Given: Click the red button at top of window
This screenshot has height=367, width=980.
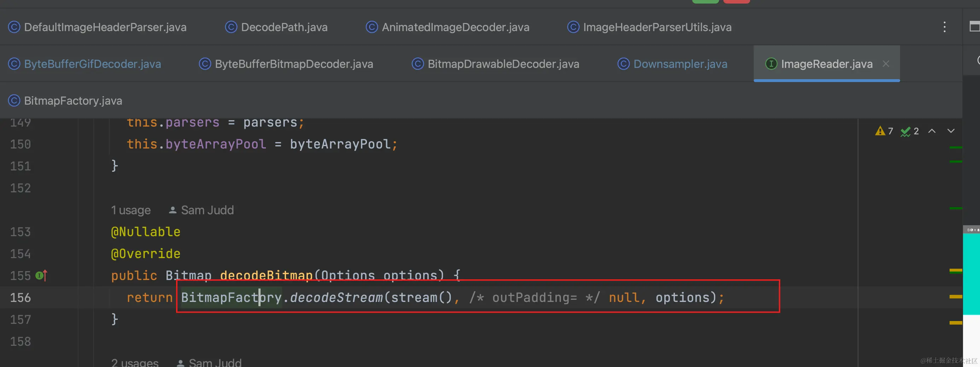Looking at the screenshot, I should click(x=736, y=1).
